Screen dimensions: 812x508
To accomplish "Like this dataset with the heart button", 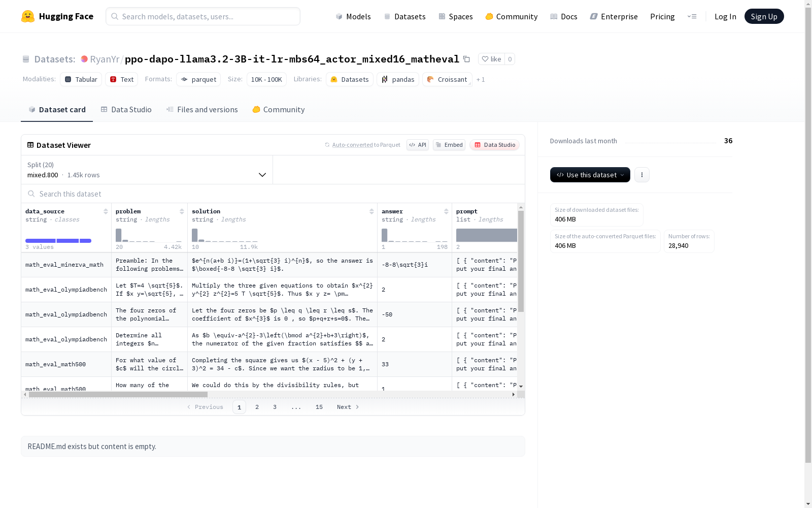I will 491,59.
